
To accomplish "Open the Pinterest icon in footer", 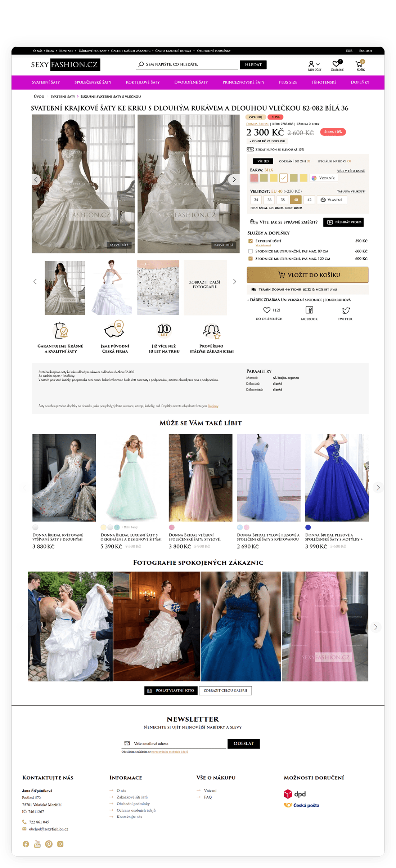I will (49, 844).
